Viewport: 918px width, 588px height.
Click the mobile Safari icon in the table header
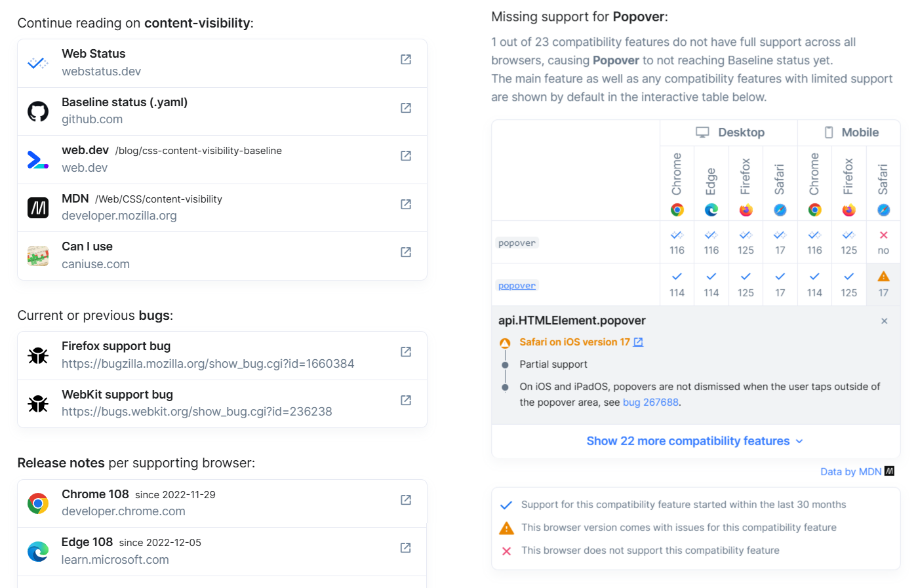point(884,210)
